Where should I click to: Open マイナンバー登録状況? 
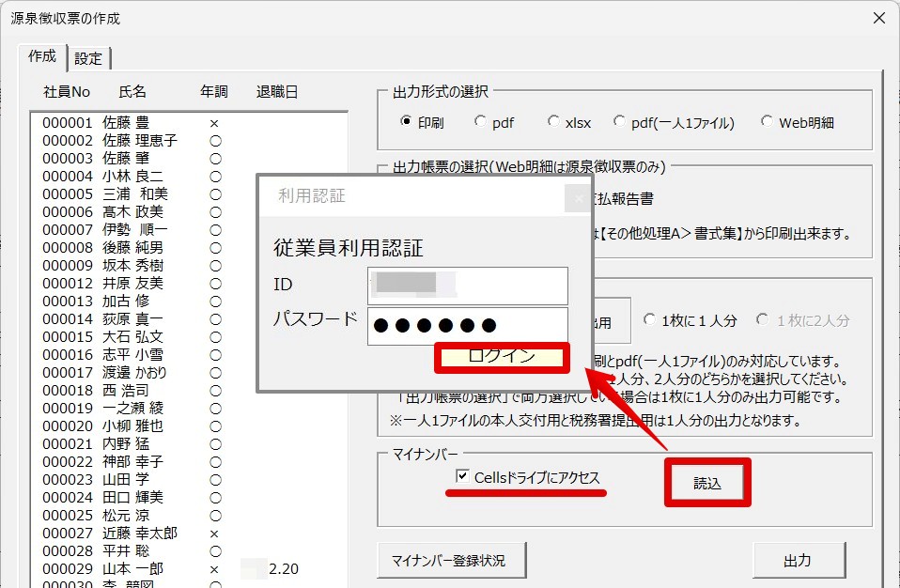tap(448, 561)
